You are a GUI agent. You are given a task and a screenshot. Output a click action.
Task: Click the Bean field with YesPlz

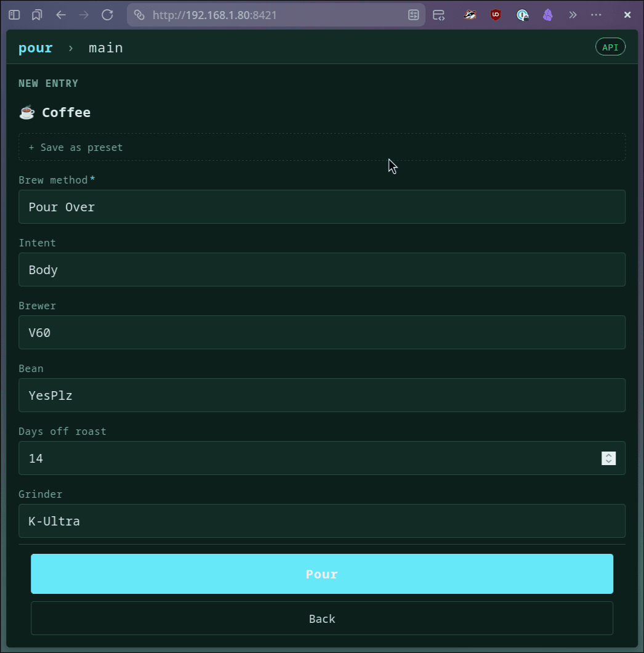coord(322,395)
